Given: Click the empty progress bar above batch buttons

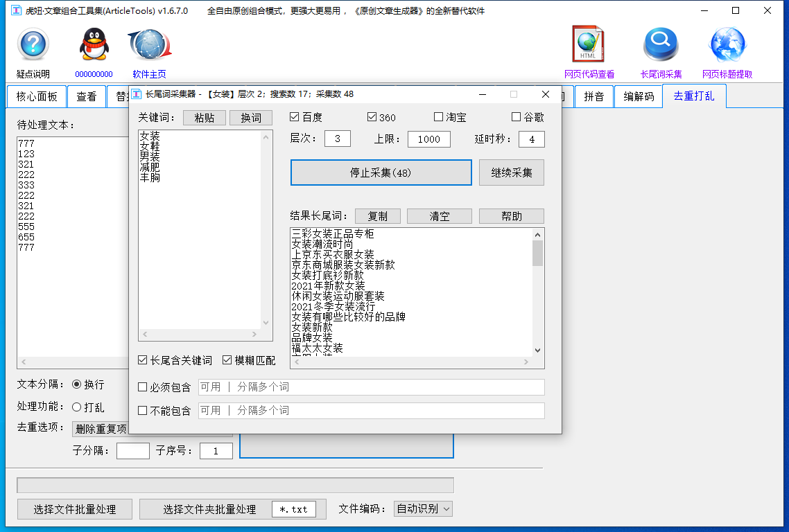Looking at the screenshot, I should (236, 485).
